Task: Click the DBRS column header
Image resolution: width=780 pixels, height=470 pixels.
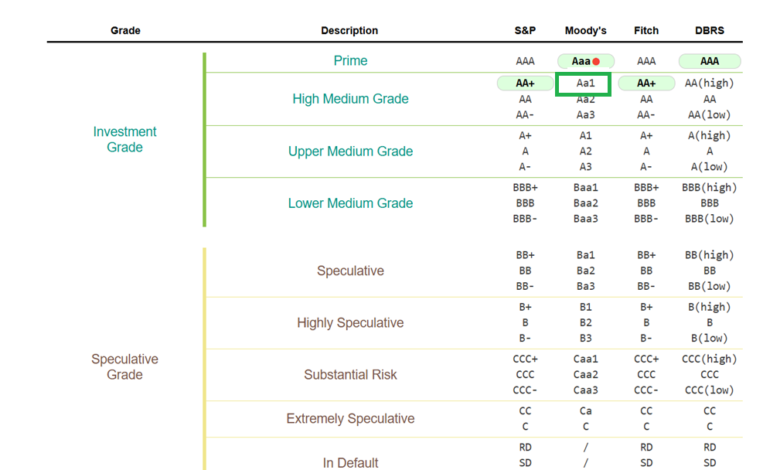Action: click(x=709, y=30)
